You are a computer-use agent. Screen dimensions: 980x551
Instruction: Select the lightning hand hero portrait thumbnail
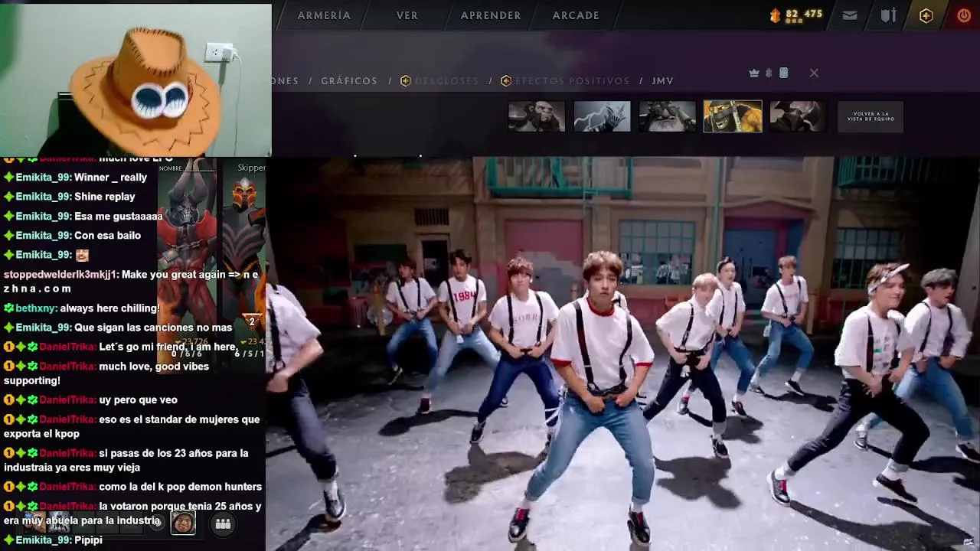pyautogui.click(x=602, y=116)
